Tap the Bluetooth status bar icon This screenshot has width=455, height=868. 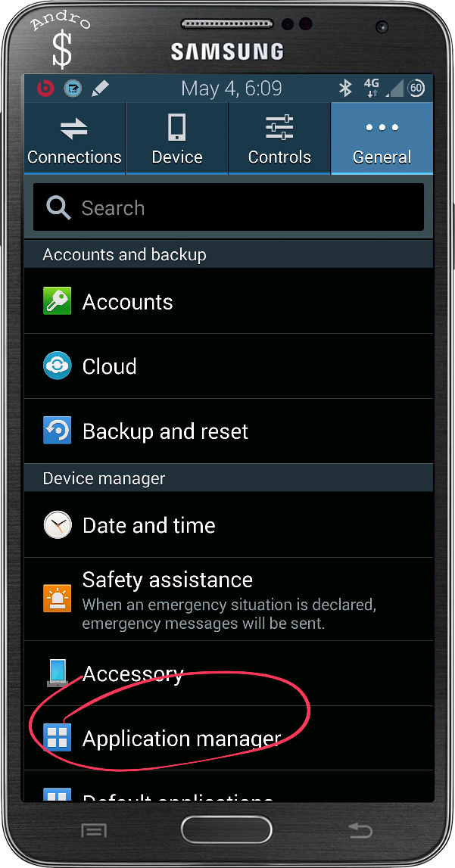(346, 88)
